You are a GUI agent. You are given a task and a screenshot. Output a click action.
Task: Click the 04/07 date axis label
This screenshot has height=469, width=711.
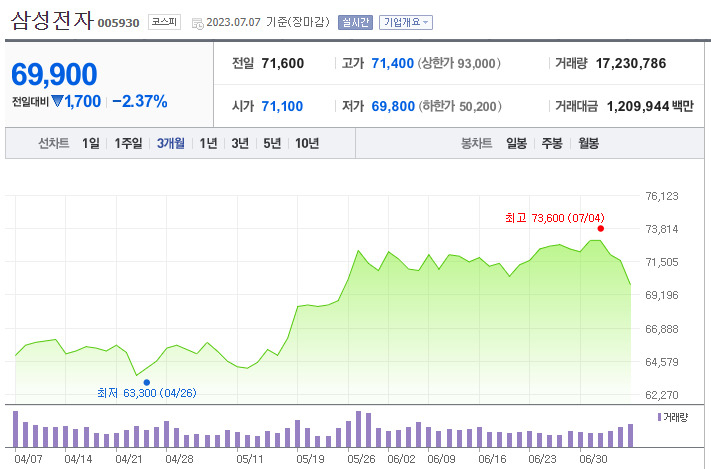pos(28,459)
